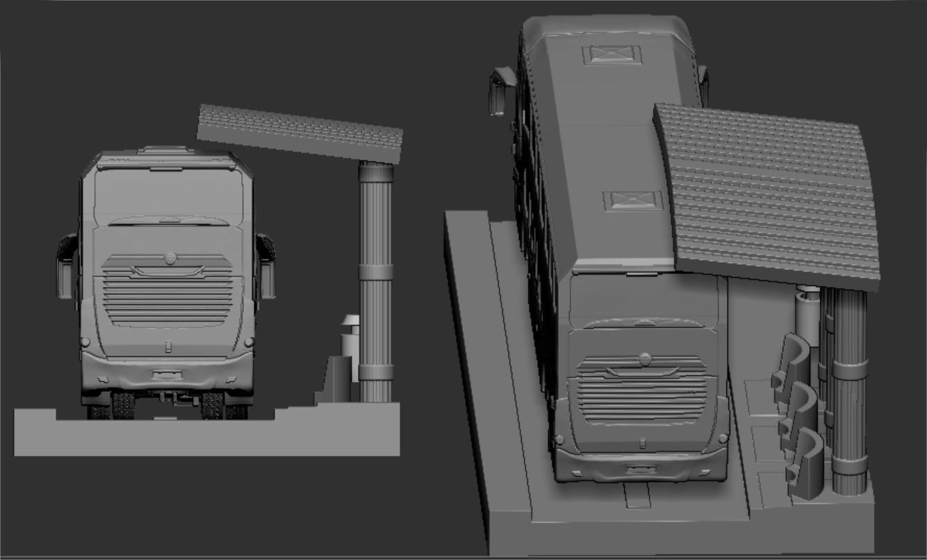Select the side mirror atop the right bus
The width and height of the screenshot is (927, 560).
tap(501, 90)
